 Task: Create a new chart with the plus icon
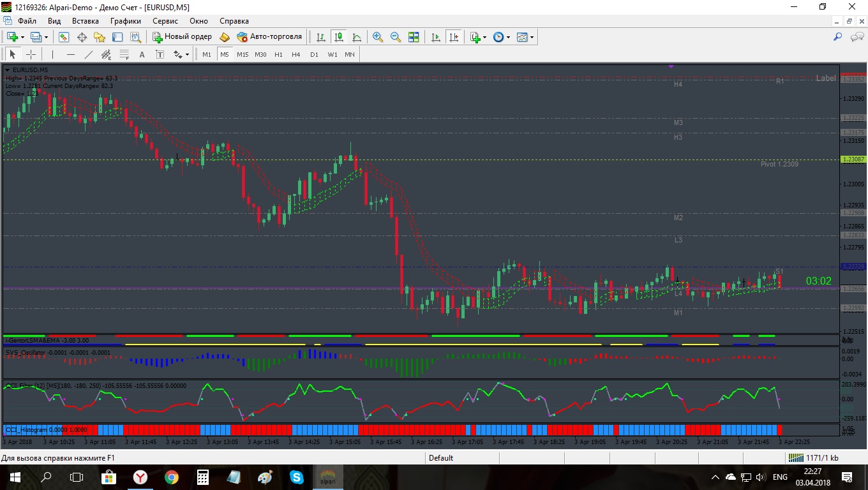click(x=15, y=37)
